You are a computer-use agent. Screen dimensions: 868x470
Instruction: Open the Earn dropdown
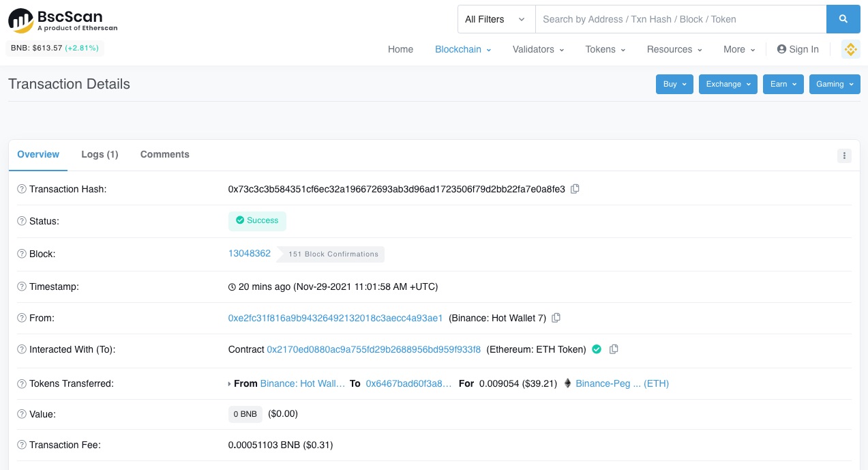point(783,84)
